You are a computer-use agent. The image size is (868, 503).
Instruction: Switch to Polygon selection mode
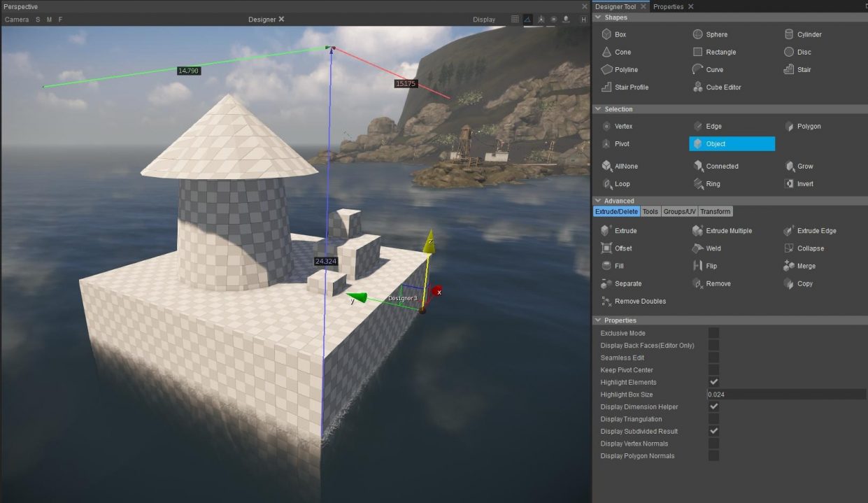[802, 126]
